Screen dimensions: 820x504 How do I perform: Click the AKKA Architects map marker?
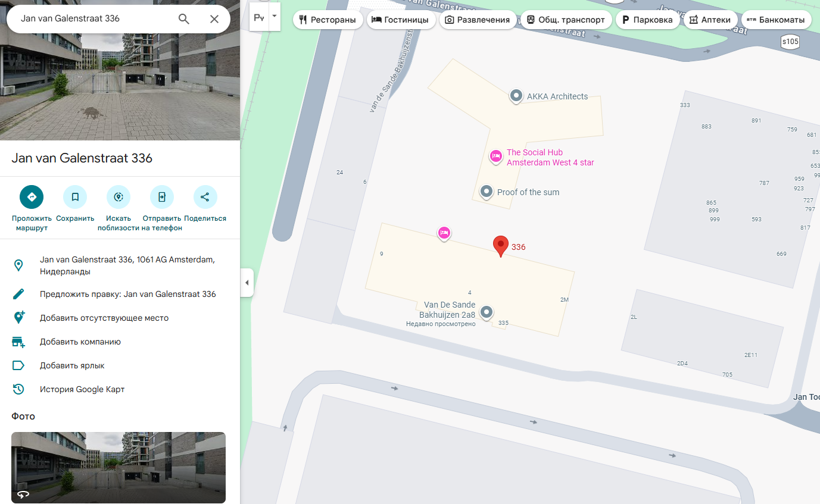tap(516, 96)
